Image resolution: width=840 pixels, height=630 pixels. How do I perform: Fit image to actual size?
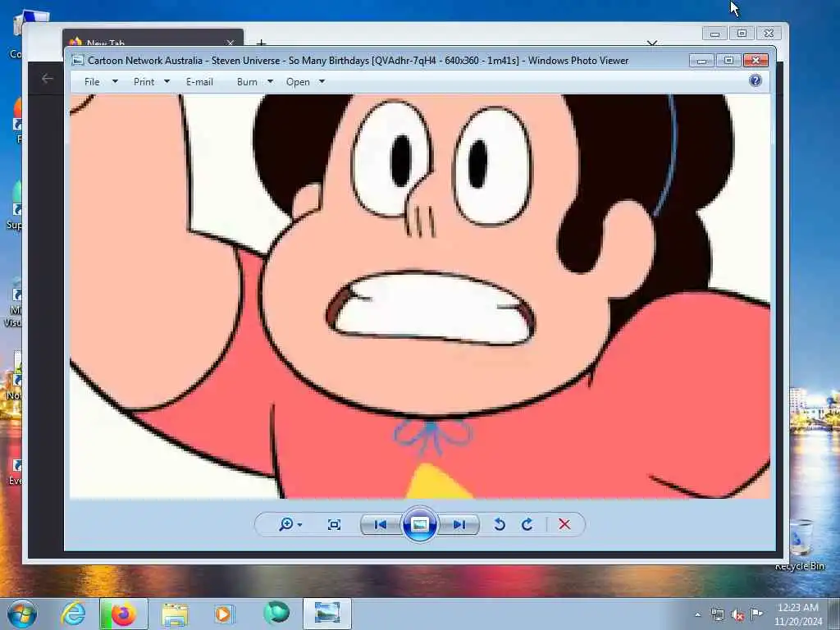click(x=334, y=524)
